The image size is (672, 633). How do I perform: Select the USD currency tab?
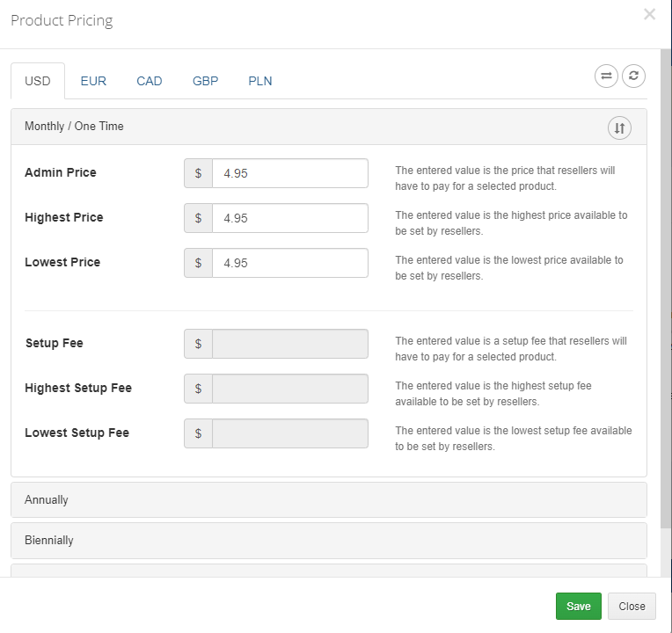38,81
